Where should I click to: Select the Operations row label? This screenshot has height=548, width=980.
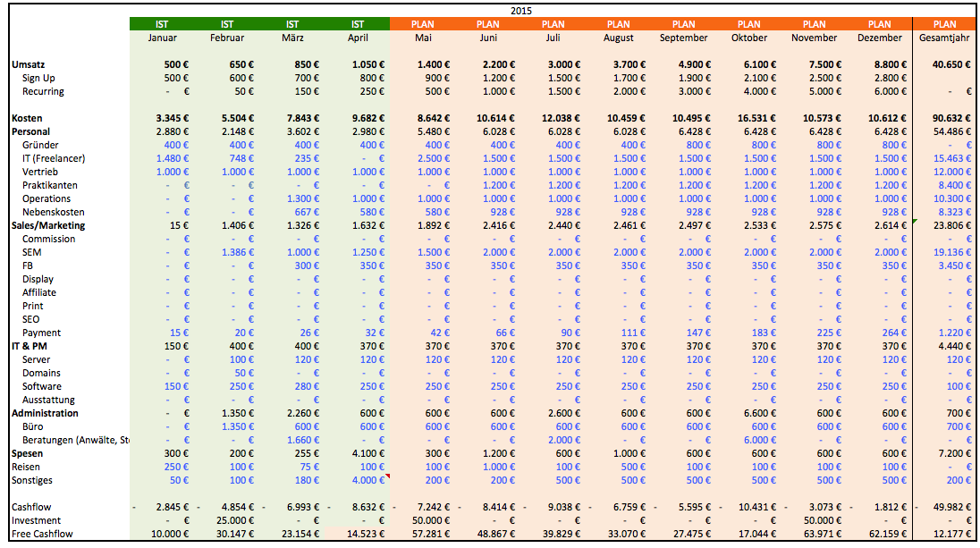click(46, 198)
